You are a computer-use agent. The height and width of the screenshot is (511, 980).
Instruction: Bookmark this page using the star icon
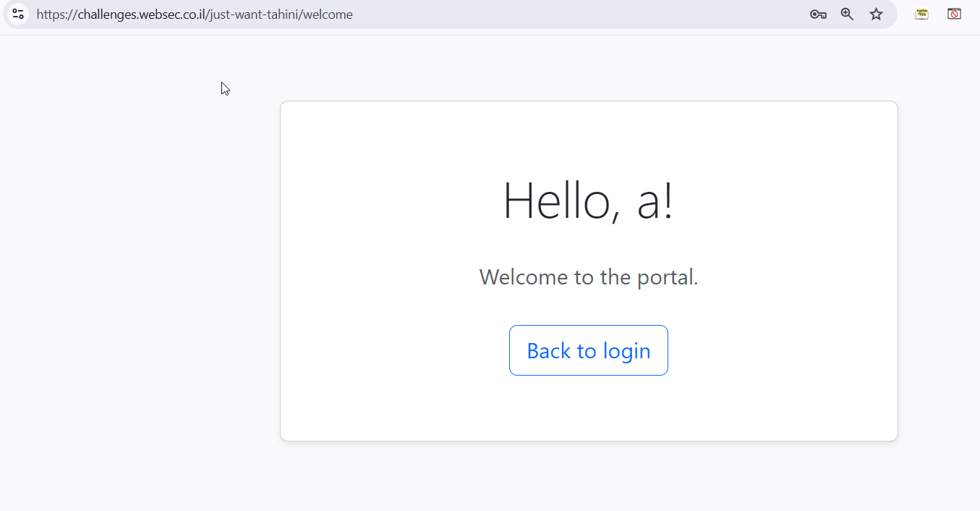coord(876,14)
